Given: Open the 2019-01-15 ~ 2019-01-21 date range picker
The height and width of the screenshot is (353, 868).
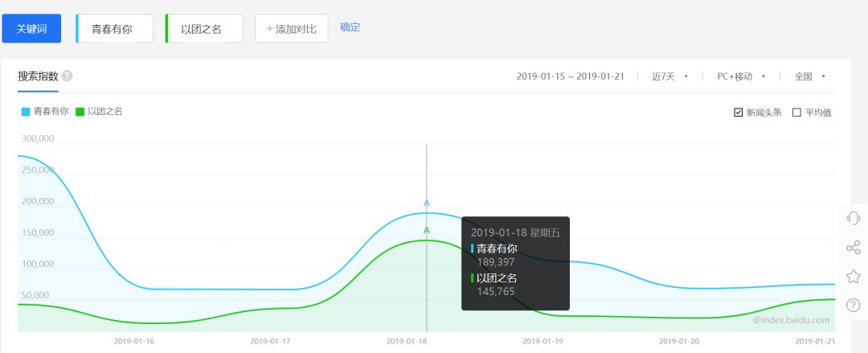Looking at the screenshot, I should [x=571, y=76].
